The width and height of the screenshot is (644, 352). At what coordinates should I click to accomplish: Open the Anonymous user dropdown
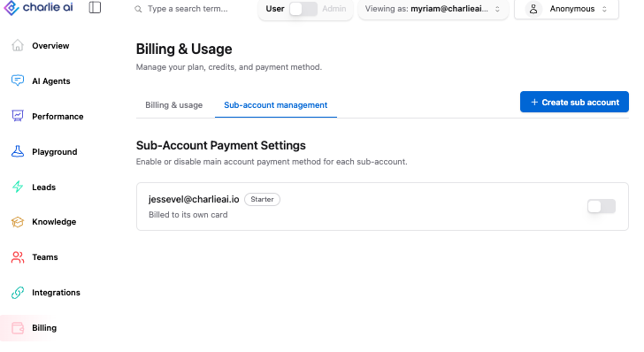click(x=566, y=9)
